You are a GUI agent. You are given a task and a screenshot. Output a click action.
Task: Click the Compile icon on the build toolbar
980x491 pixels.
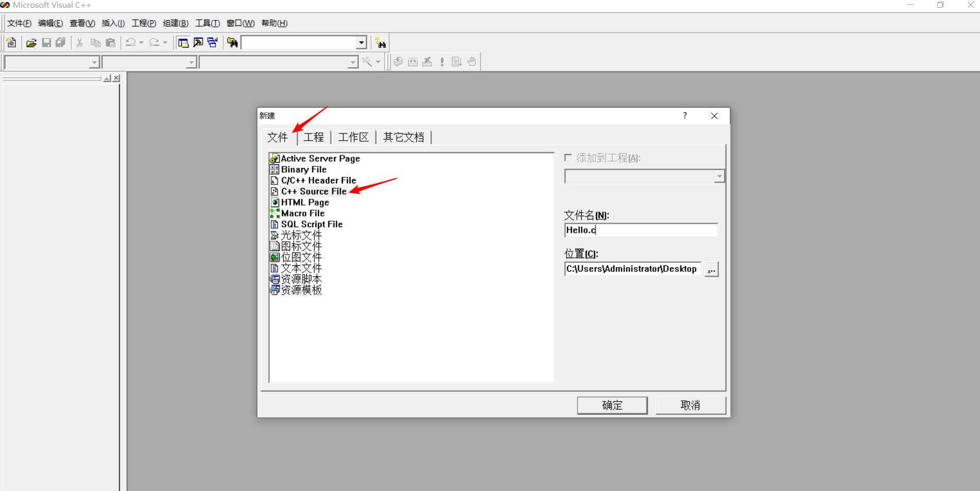coord(397,62)
